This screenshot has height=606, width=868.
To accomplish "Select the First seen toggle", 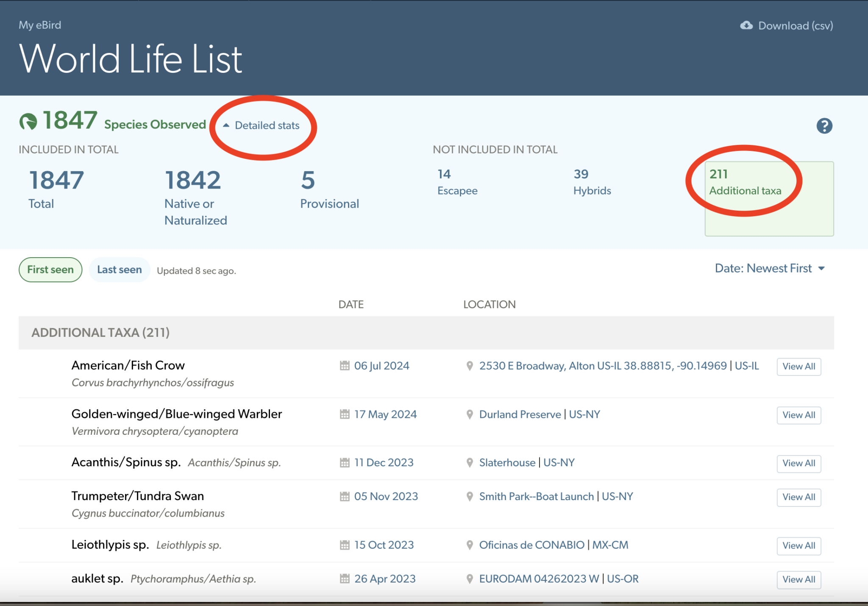I will tap(50, 270).
